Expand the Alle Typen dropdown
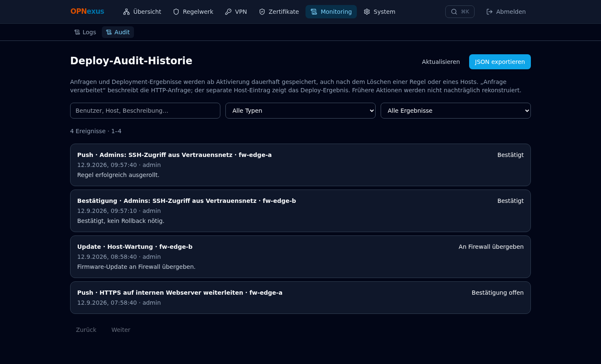The image size is (601, 364). click(x=300, y=111)
